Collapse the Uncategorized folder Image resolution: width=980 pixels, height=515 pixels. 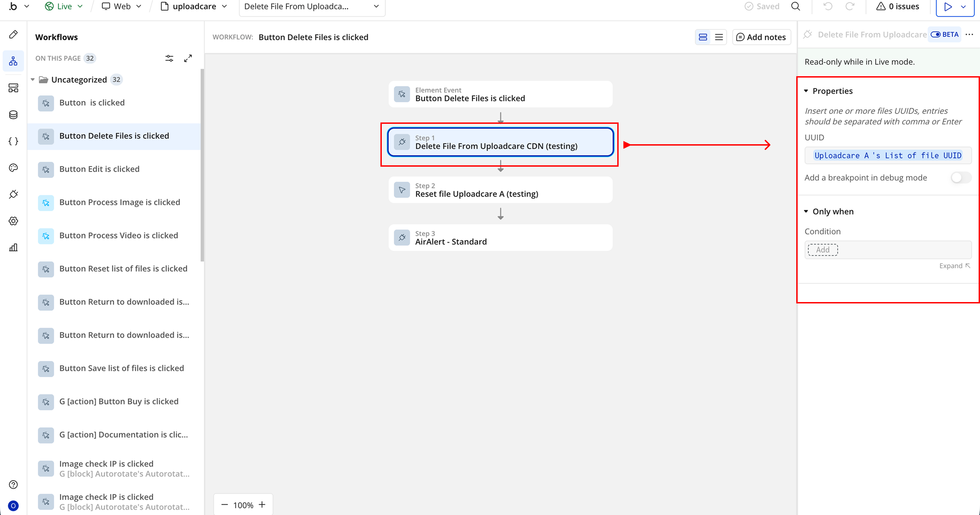click(33, 80)
